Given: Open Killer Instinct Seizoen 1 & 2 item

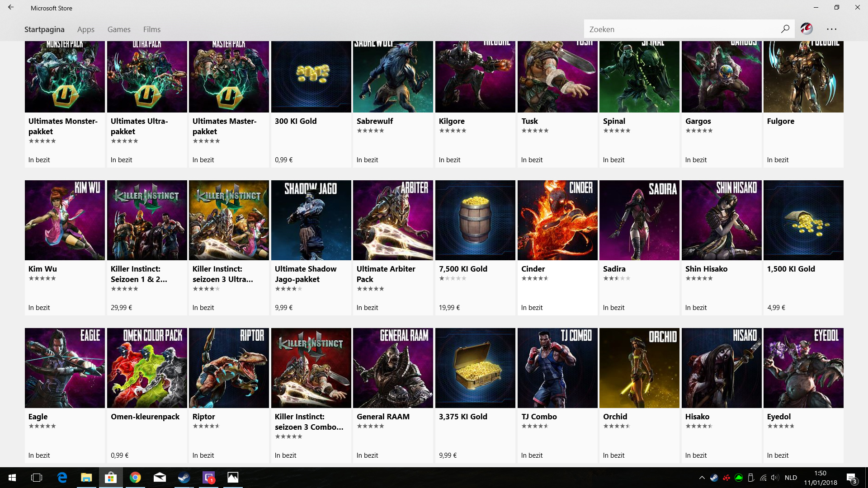Looking at the screenshot, I should [x=147, y=248].
